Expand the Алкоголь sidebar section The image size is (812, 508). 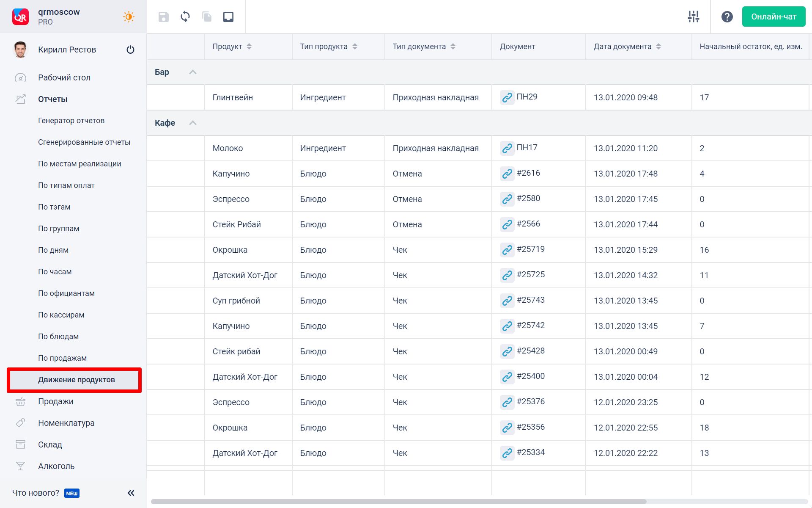coord(56,466)
